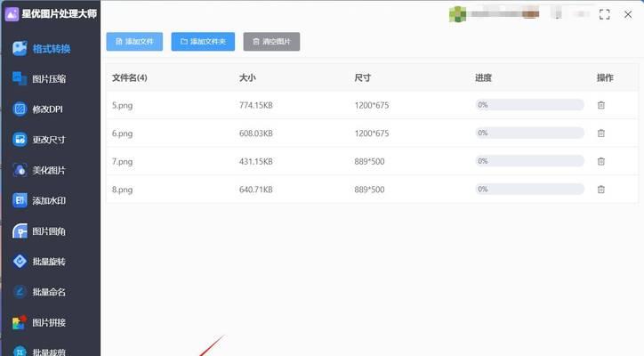Select the 修改DPI sidebar item
Image resolution: width=644 pixels, height=356 pixels.
(48, 109)
